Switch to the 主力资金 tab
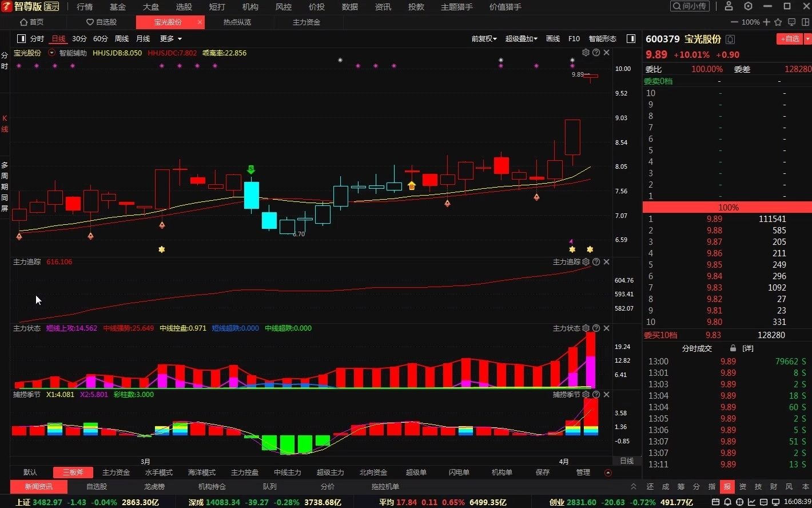This screenshot has height=508, width=812. click(x=307, y=22)
